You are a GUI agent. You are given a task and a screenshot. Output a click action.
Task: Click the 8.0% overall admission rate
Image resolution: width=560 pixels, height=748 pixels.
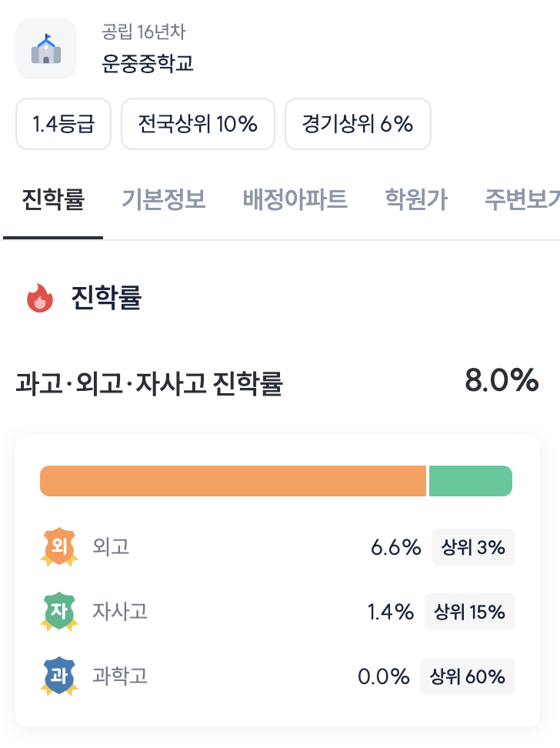point(501,381)
